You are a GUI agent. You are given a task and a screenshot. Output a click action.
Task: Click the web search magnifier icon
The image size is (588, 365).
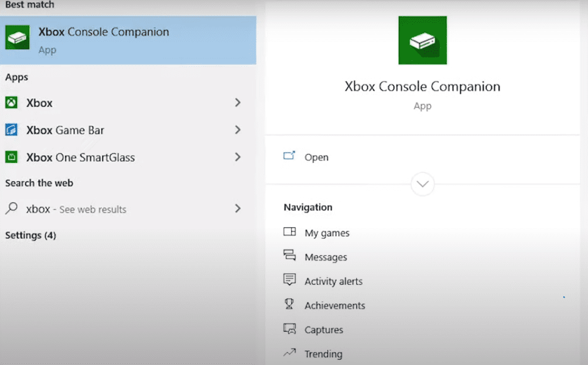pyautogui.click(x=12, y=208)
